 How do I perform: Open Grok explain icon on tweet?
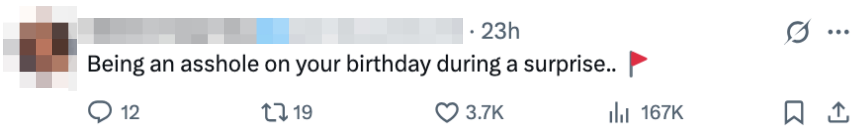tap(798, 32)
